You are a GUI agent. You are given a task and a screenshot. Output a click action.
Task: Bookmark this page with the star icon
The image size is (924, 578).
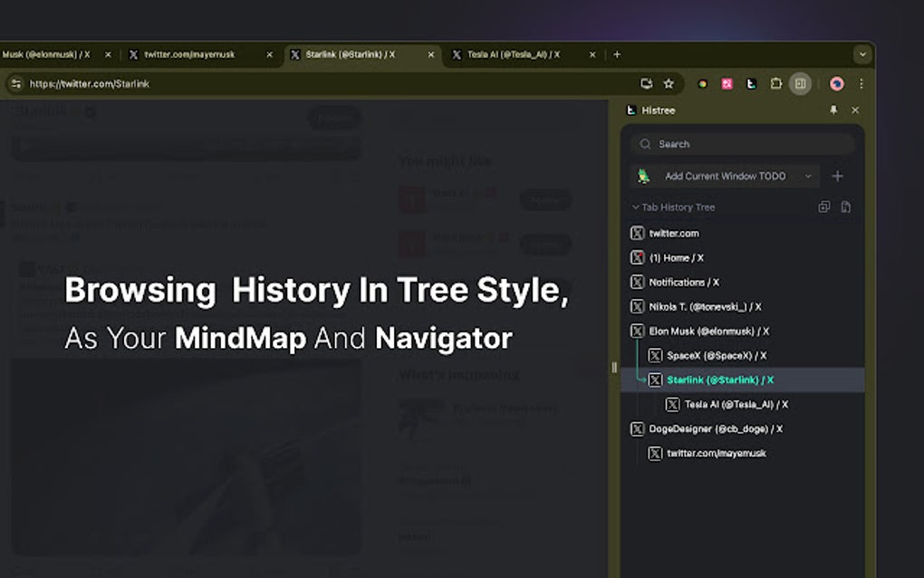[669, 83]
